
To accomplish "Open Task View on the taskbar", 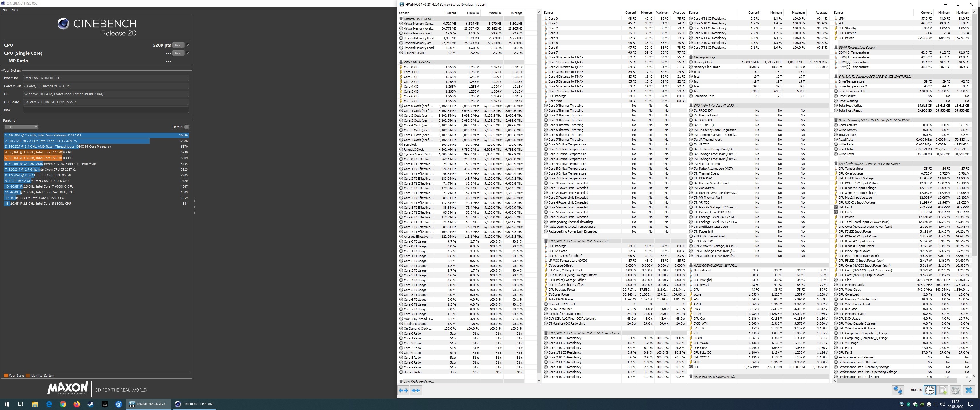I will tap(21, 404).
